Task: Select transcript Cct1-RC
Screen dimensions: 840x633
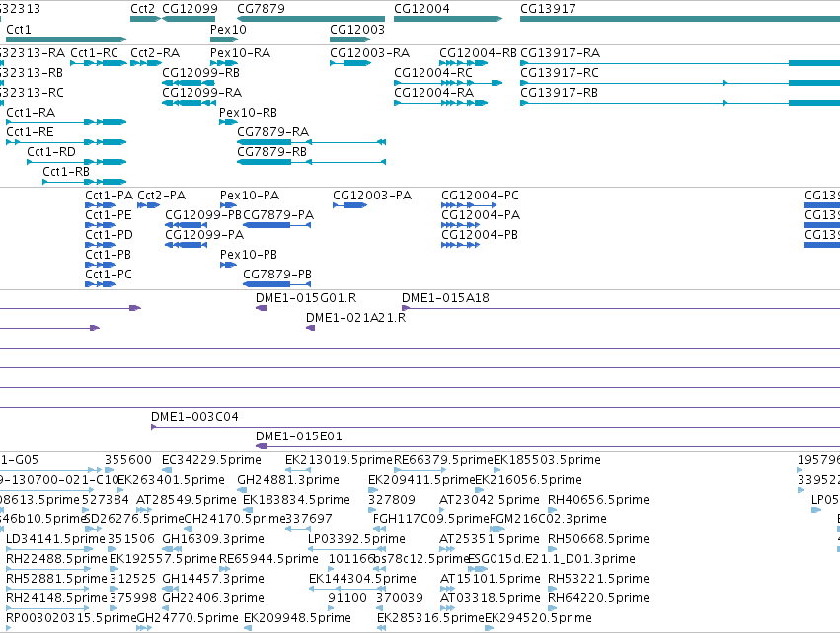Action: point(95,53)
